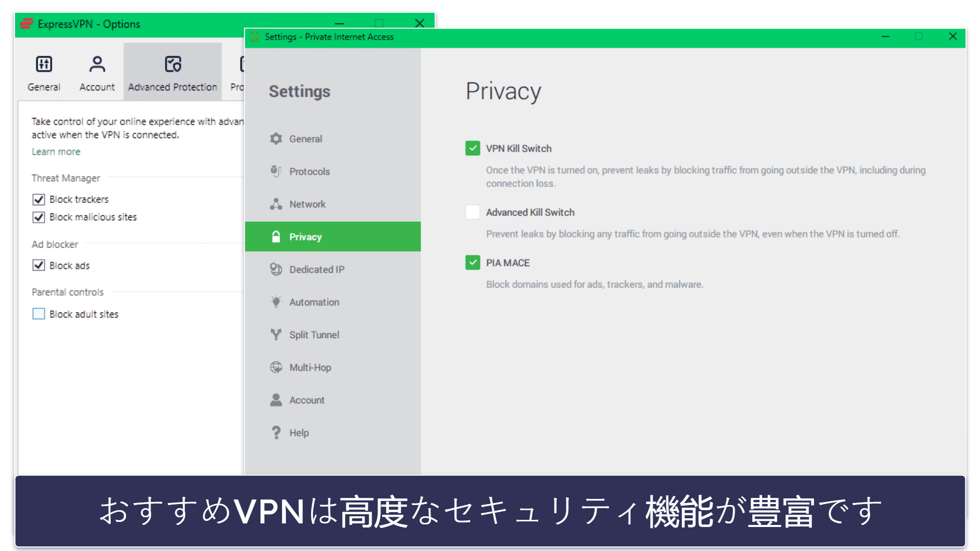Viewport: 980px width, 551px height.
Task: Uncheck Block malicious sites checkbox
Action: click(x=39, y=217)
